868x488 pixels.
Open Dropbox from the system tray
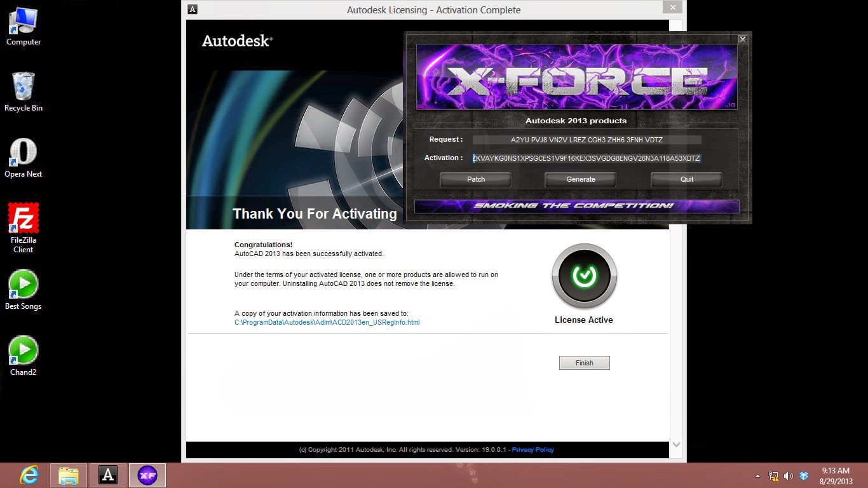(x=804, y=475)
